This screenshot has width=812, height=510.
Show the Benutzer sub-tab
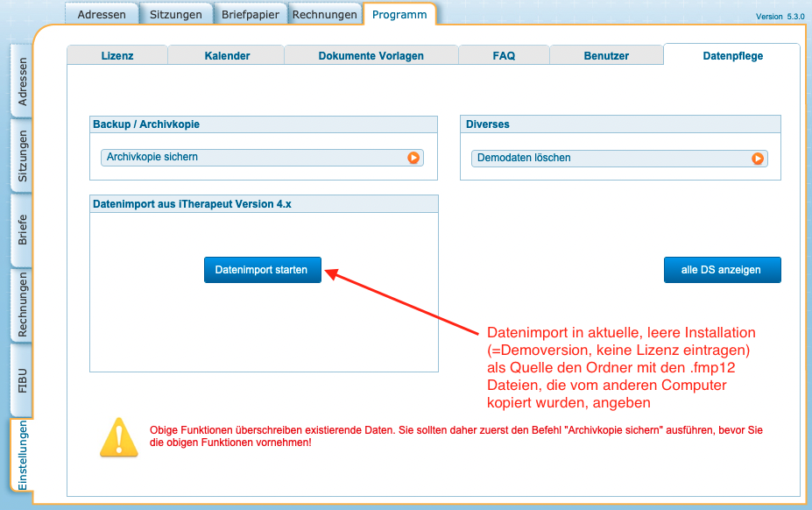pyautogui.click(x=606, y=55)
